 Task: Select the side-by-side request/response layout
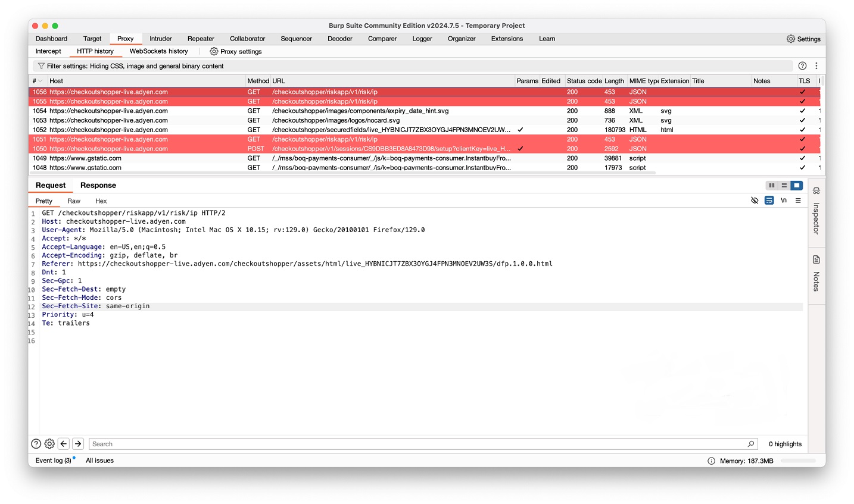pyautogui.click(x=772, y=185)
